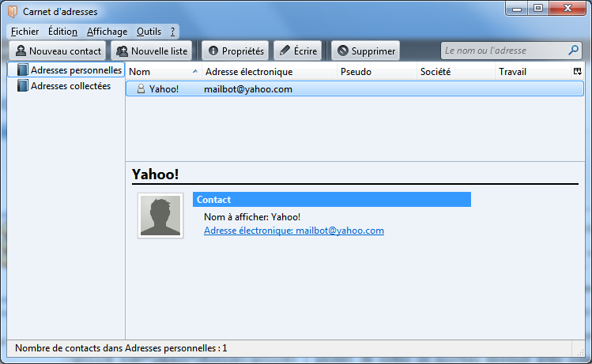
Task: Open the Fichier menu
Action: 25,32
